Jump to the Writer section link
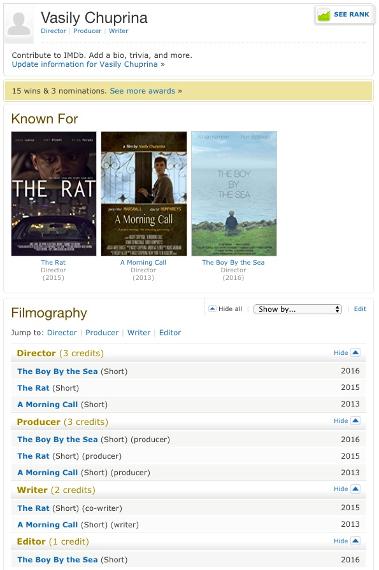Image resolution: width=379 pixels, height=570 pixels. pos(139,332)
